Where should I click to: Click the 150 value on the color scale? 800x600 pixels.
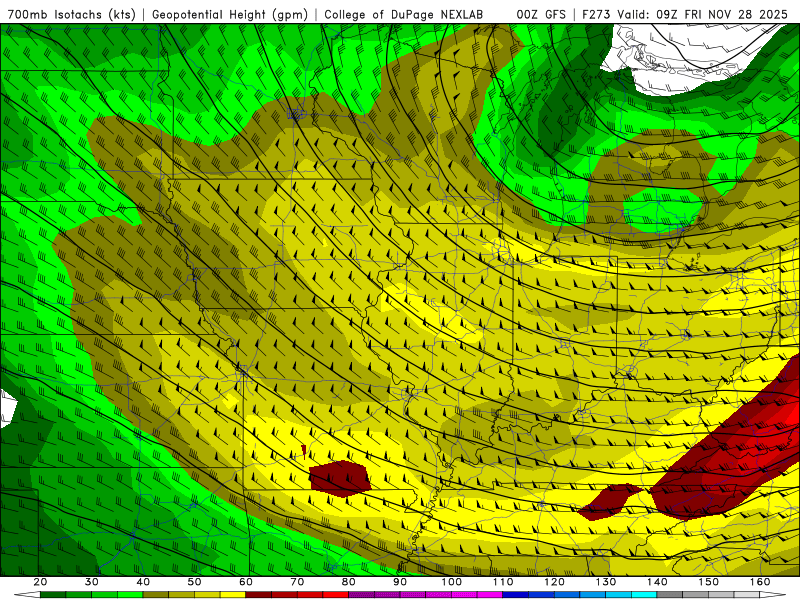pos(708,582)
